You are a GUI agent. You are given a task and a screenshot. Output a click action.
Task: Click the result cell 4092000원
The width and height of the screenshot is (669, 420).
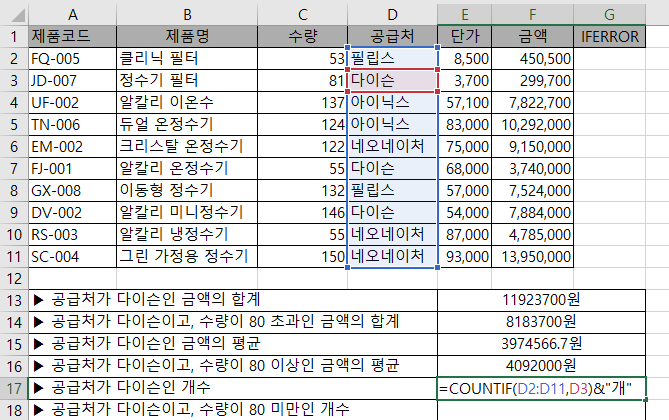point(541,367)
